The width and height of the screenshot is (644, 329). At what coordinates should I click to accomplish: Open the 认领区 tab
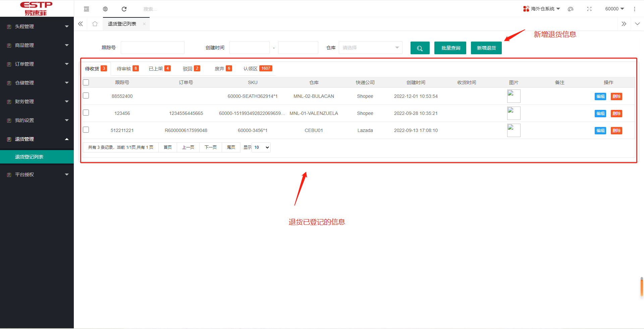tap(257, 69)
